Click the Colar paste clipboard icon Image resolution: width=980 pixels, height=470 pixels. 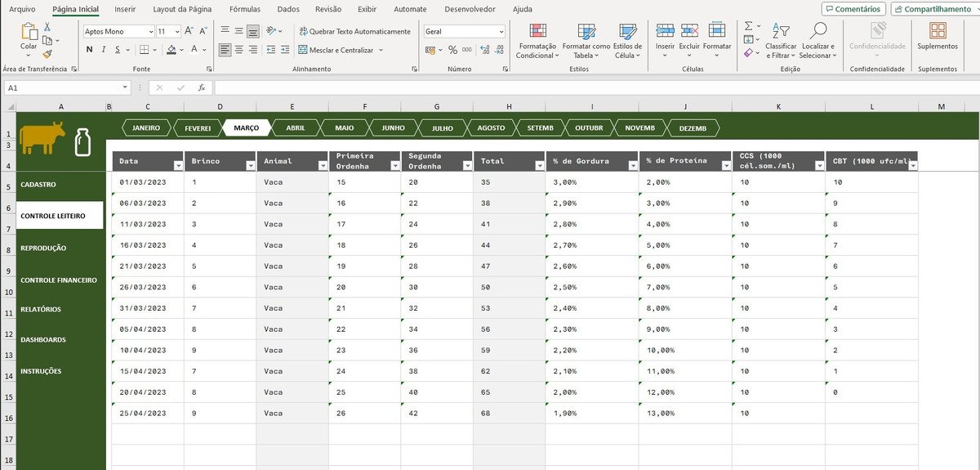pos(29,33)
